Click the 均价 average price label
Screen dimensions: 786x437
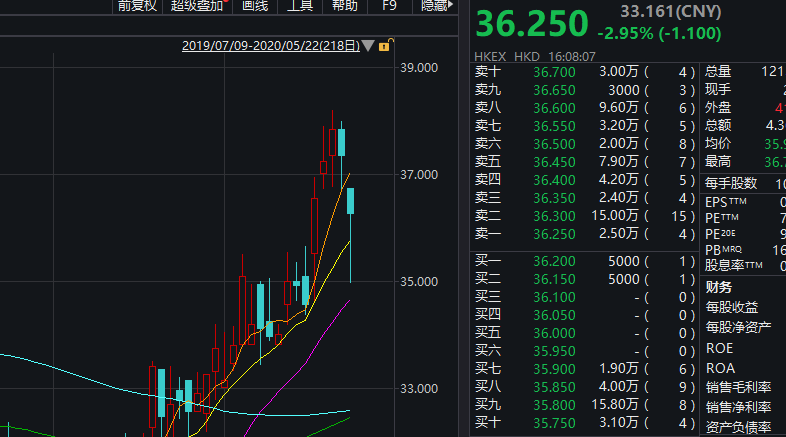718,144
